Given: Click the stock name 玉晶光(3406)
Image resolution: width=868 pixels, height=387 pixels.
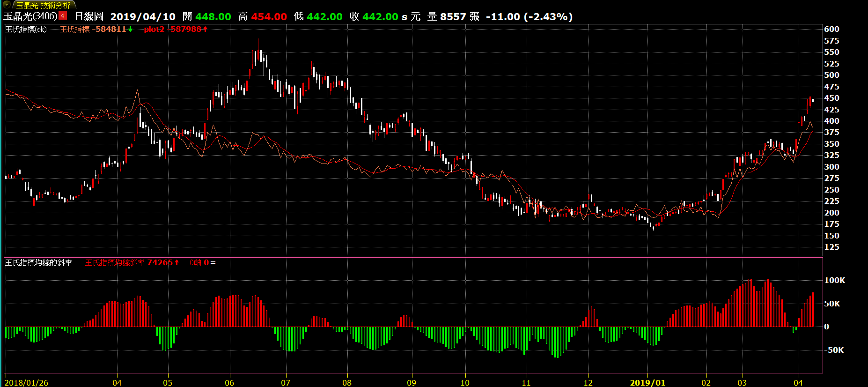Looking at the screenshot, I should pos(30,16).
